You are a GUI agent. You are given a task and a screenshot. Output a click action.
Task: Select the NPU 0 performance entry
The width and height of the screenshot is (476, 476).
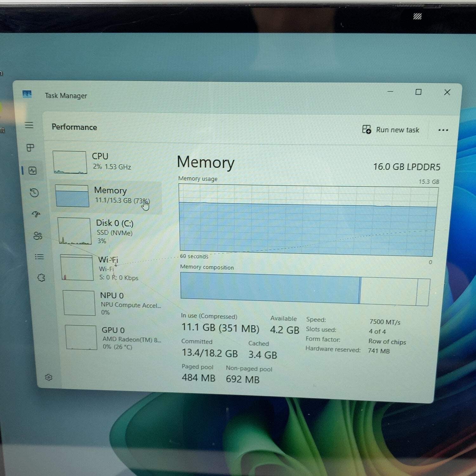[x=113, y=303]
